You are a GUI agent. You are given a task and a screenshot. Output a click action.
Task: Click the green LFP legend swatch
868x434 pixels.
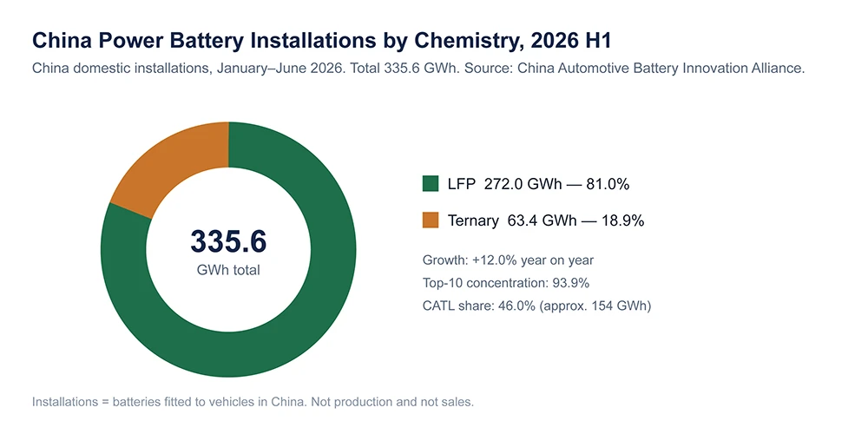(431, 184)
